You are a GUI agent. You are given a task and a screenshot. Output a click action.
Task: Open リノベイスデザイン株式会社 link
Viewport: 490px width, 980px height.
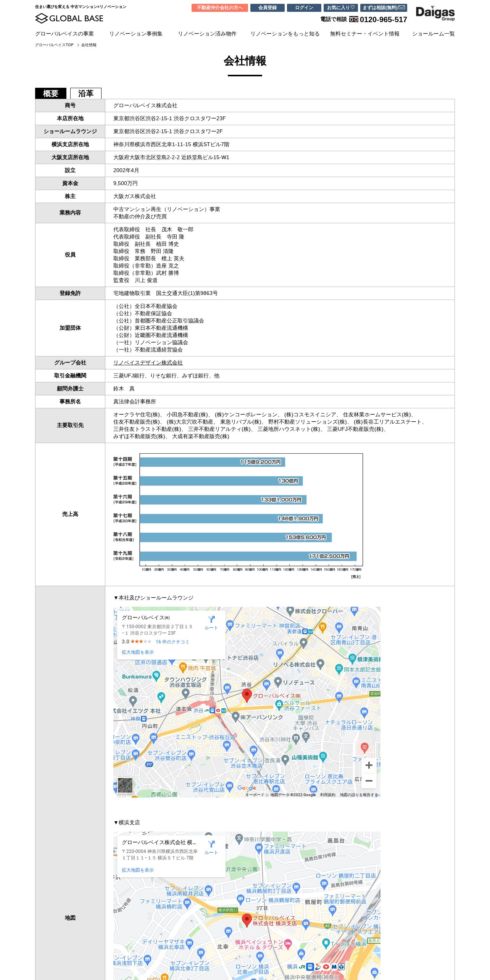pyautogui.click(x=148, y=363)
